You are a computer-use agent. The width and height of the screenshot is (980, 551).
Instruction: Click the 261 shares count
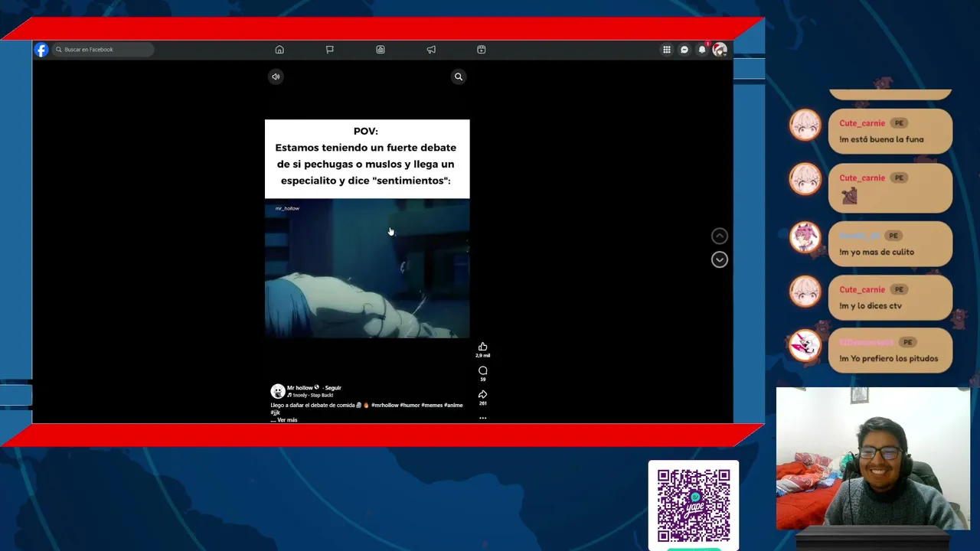coord(482,403)
